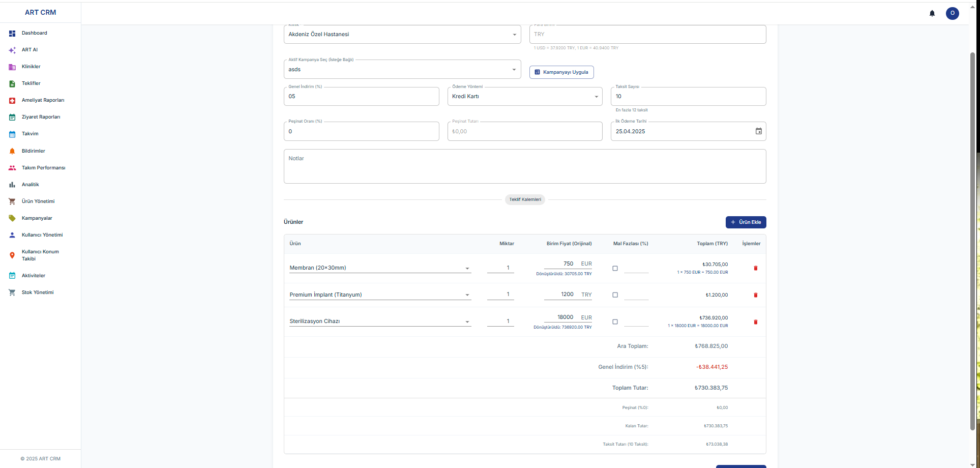Enable Mal Fazlası for Membran product

click(x=615, y=268)
